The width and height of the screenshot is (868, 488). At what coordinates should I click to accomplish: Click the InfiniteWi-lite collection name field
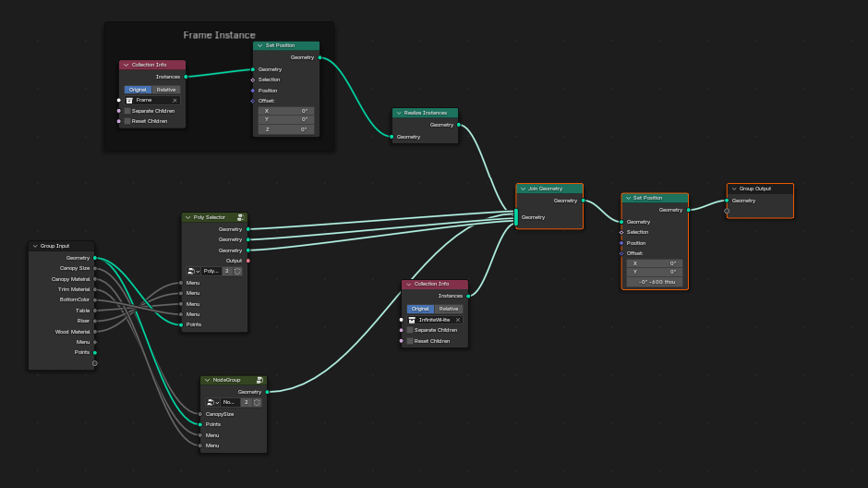click(435, 320)
